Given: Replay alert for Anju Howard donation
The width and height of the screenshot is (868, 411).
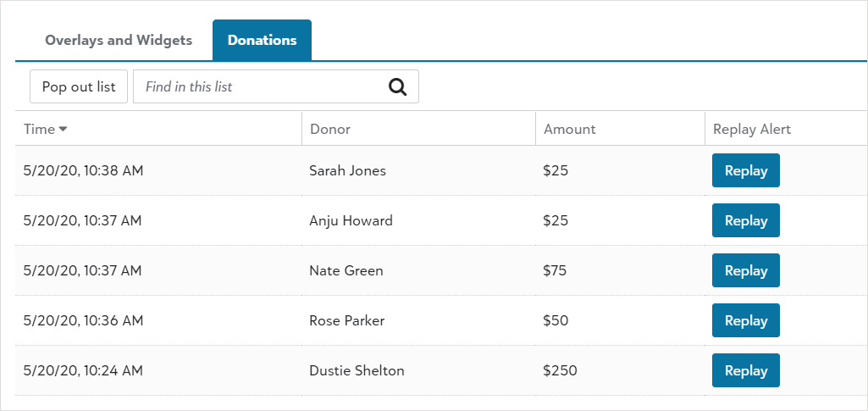Looking at the screenshot, I should point(746,220).
